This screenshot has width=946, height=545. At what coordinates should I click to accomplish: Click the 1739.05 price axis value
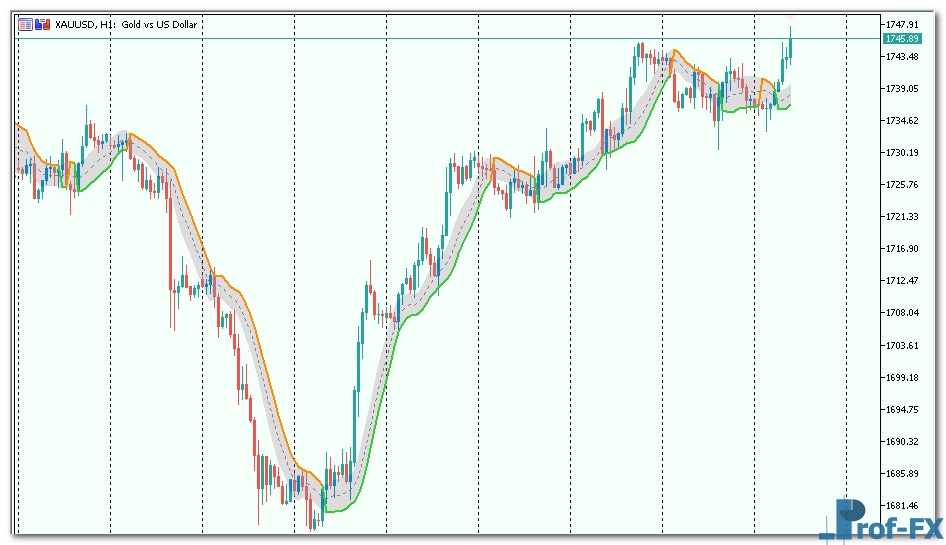point(901,88)
